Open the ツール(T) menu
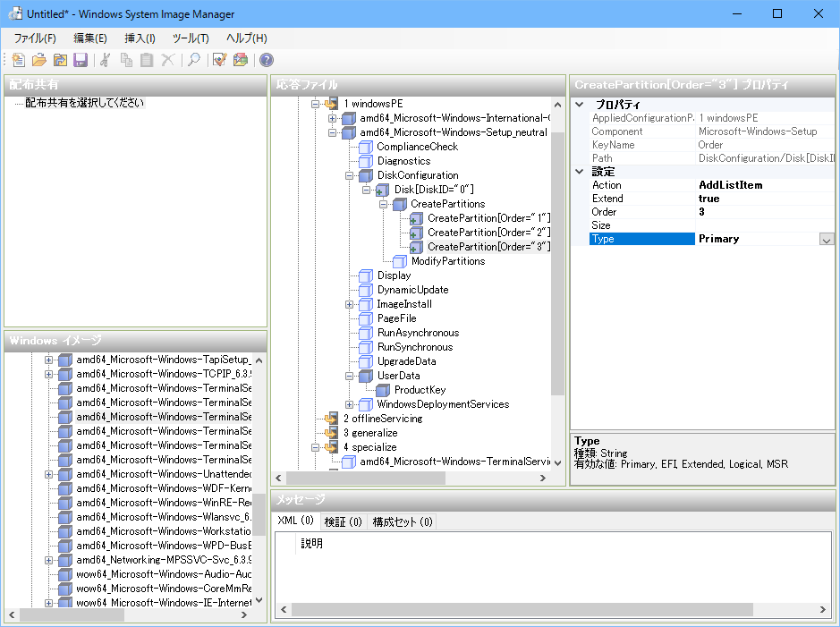Viewport: 840px width, 627px height. 191,38
